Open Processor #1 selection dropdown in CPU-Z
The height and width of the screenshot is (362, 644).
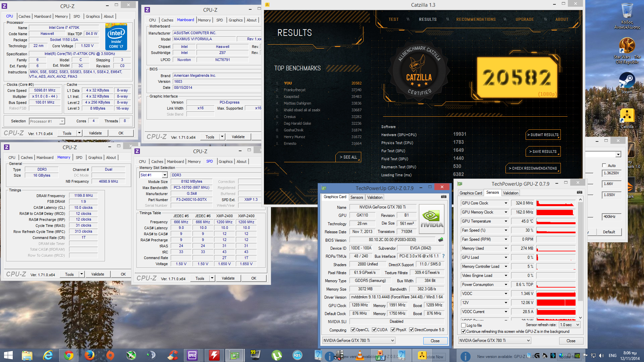(x=47, y=121)
